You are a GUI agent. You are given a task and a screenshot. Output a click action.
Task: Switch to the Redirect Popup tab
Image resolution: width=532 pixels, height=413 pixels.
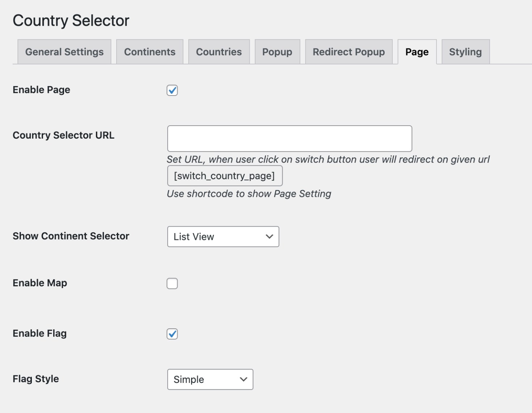[348, 52]
